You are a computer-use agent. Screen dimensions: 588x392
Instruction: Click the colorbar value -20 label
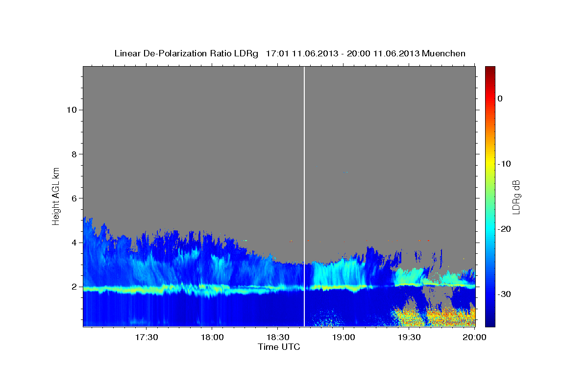tap(504, 229)
